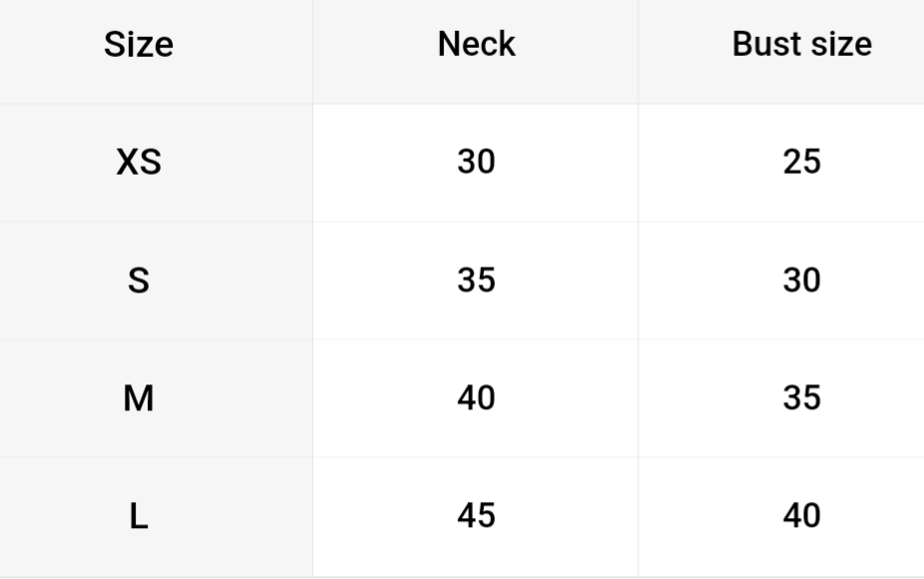This screenshot has width=924, height=579.
Task: Click the Bust size value for XS
Action: pos(801,162)
